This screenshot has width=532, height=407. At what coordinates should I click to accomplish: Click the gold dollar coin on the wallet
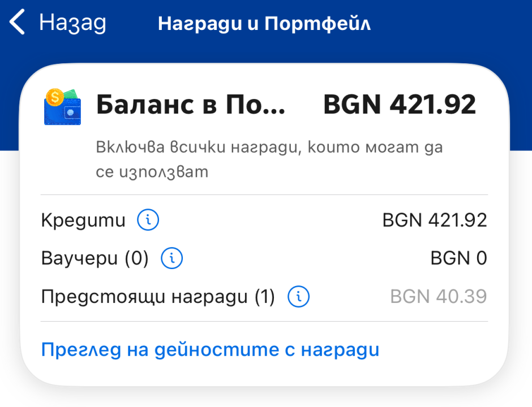pyautogui.click(x=55, y=97)
